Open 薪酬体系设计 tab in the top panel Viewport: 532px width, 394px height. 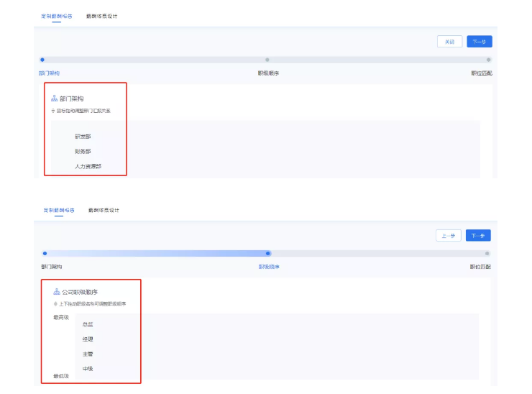(101, 16)
